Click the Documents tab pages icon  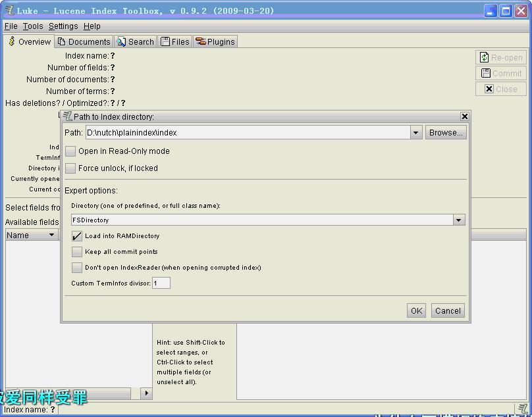tap(61, 41)
